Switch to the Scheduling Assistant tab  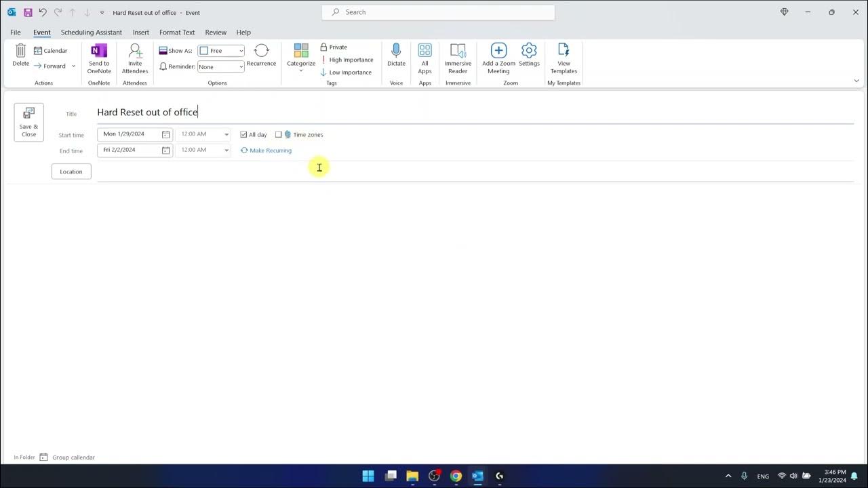(91, 32)
